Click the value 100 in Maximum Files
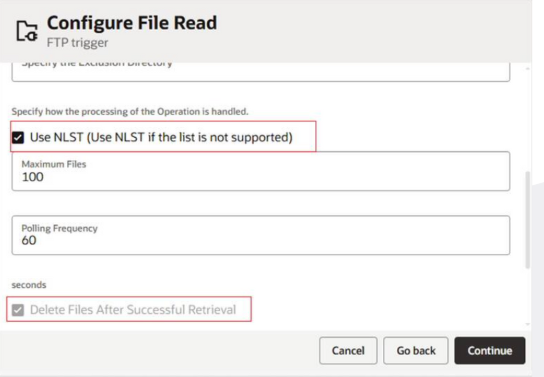Screen dimensions: 544x377 tap(33, 177)
